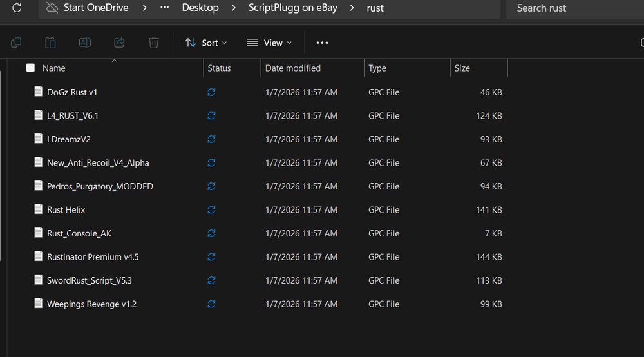Click the Copy icon in the toolbar
644x357 pixels.
coord(16,43)
